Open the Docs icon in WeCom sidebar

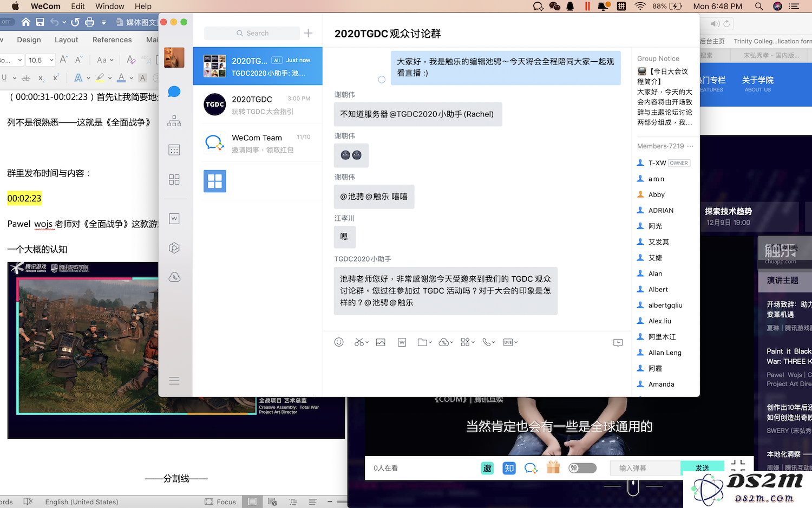pos(174,219)
